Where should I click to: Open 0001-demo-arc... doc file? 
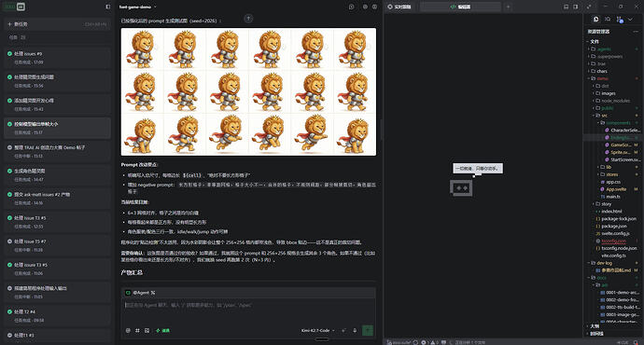[613, 293]
